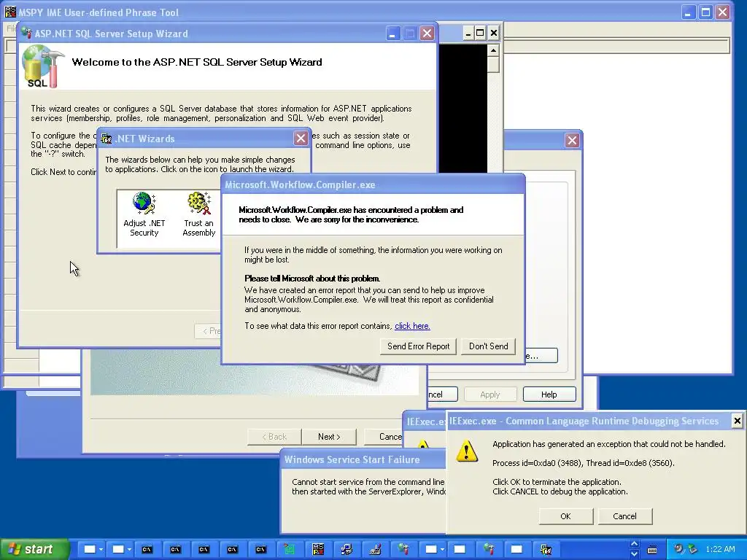Close the properties dialog behind crash dialog
Viewport: 747px width, 560px height.
[572, 140]
